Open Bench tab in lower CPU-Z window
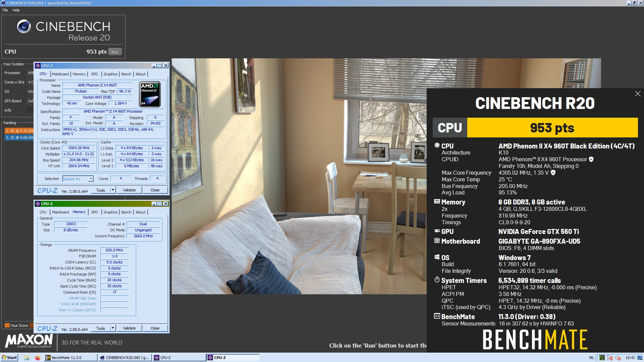 coord(126,212)
